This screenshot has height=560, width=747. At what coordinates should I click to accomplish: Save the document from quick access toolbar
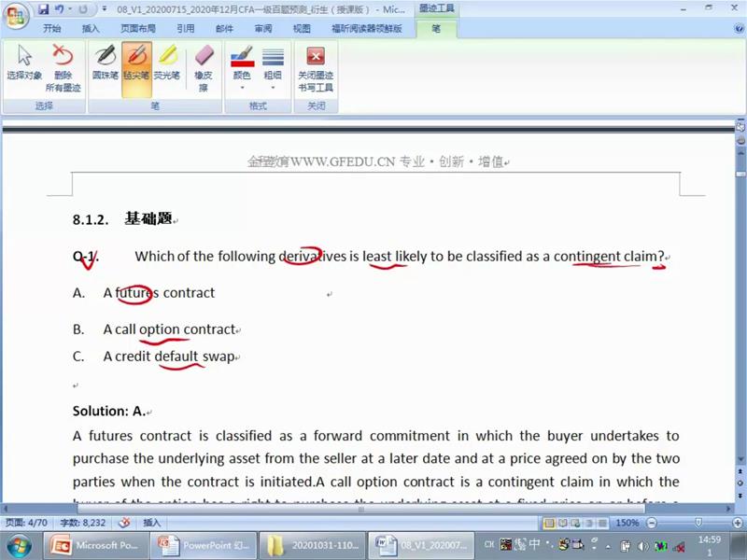point(43,8)
